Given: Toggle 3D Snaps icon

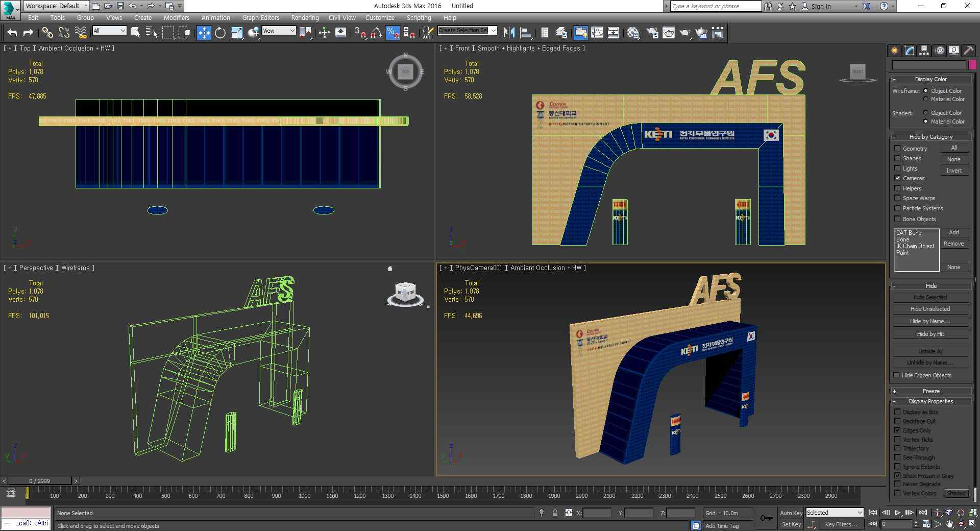Looking at the screenshot, I should pos(360,33).
